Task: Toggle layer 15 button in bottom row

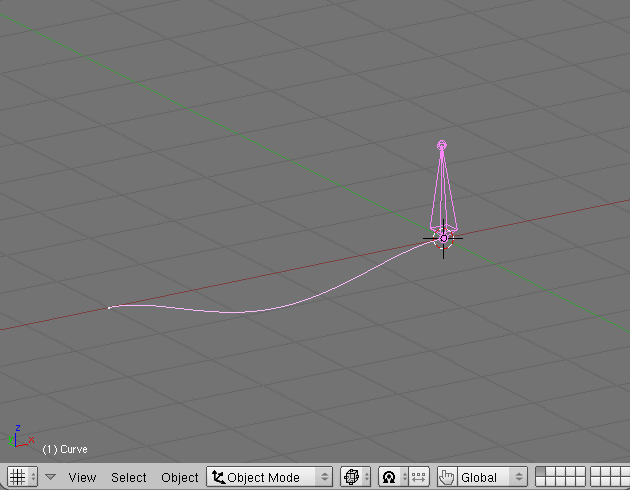Action: click(x=581, y=482)
